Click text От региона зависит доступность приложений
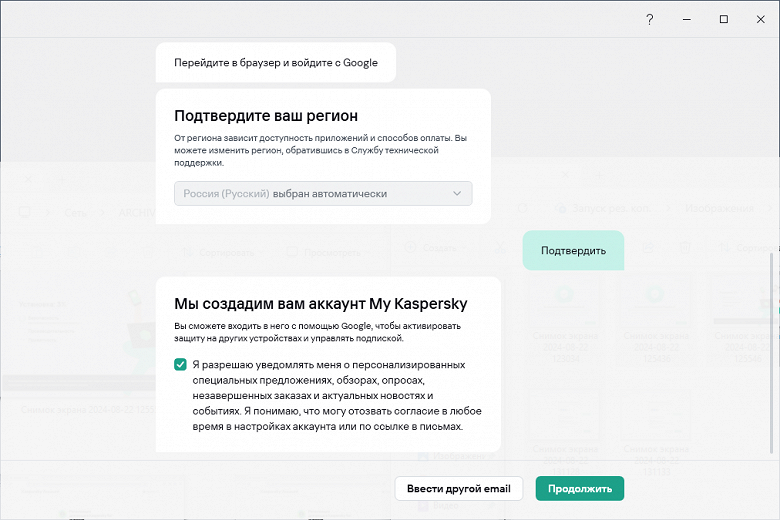780x520 pixels. (320, 150)
